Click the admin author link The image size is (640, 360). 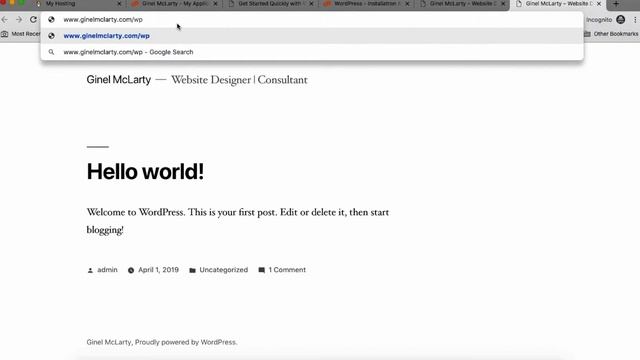point(107,270)
